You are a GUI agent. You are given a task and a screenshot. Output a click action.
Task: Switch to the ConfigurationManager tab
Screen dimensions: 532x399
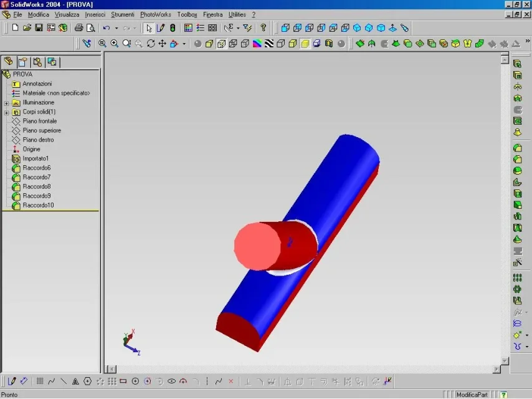click(37, 62)
